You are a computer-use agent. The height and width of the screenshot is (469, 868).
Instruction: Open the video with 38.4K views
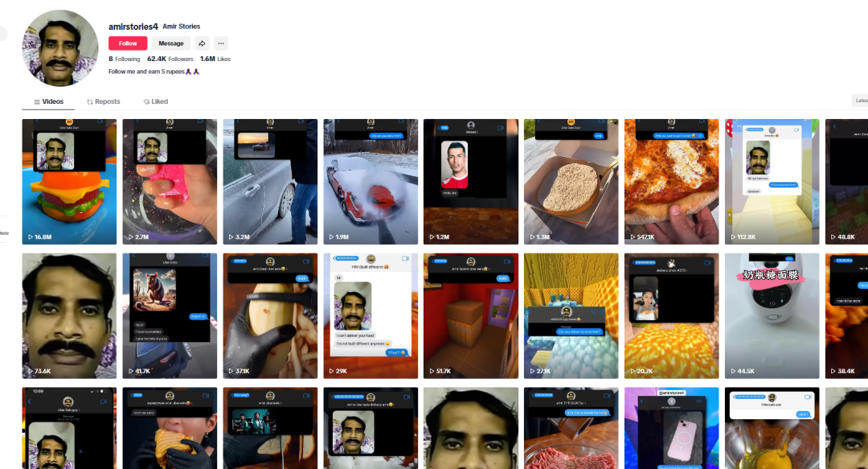[x=846, y=316]
